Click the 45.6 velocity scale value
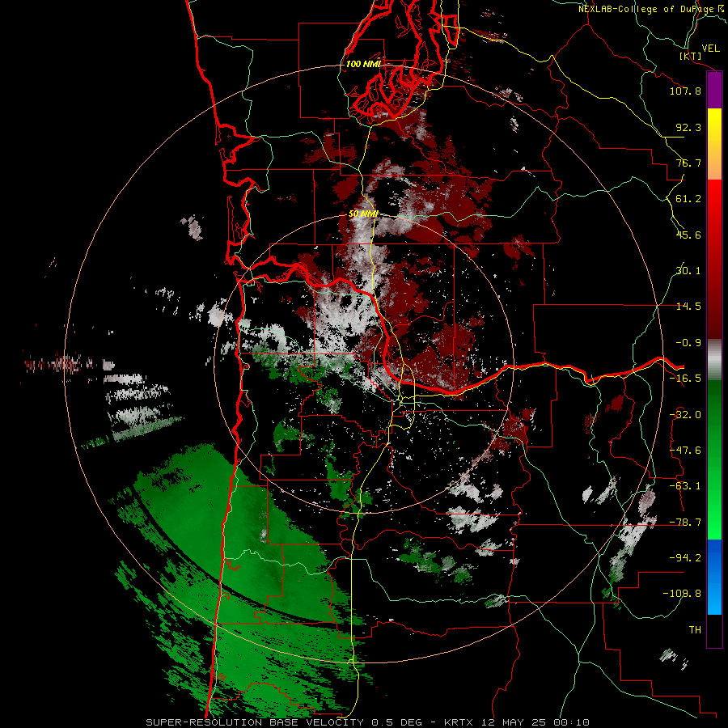This screenshot has width=728, height=728. click(688, 235)
